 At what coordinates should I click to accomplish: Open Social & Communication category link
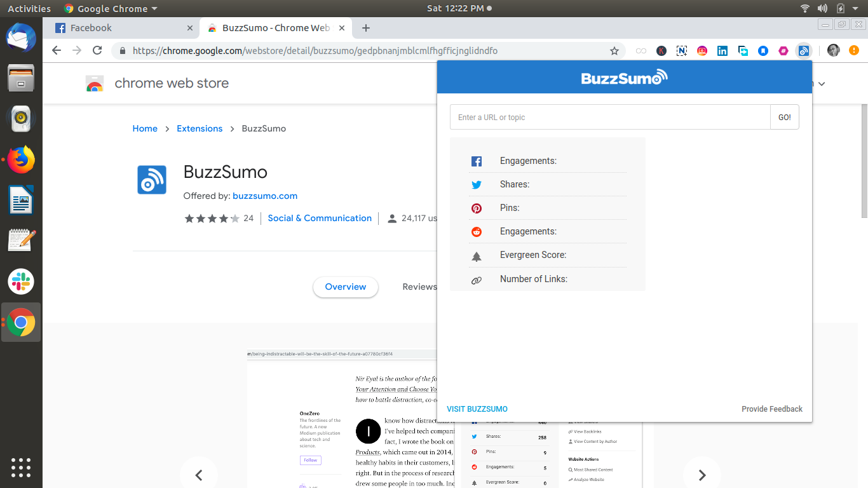[320, 218]
